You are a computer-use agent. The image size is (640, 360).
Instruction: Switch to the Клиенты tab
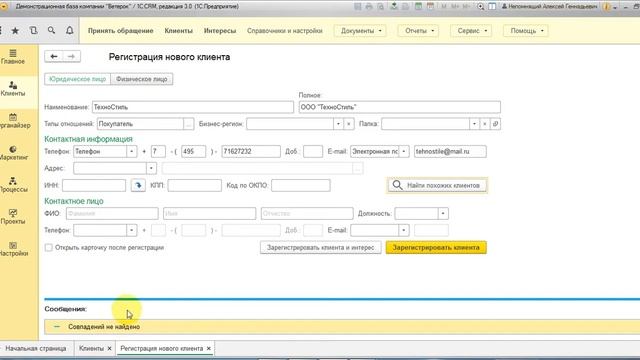tap(91, 349)
